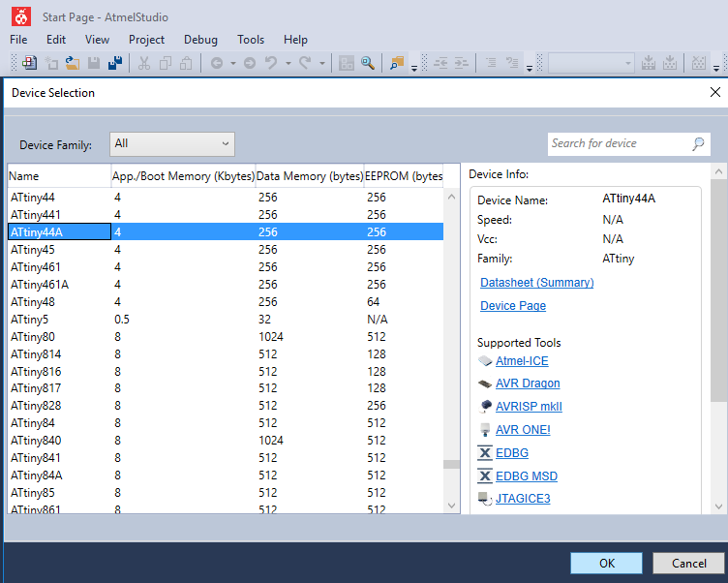Click the AVR Dragon tool link

[x=528, y=384]
